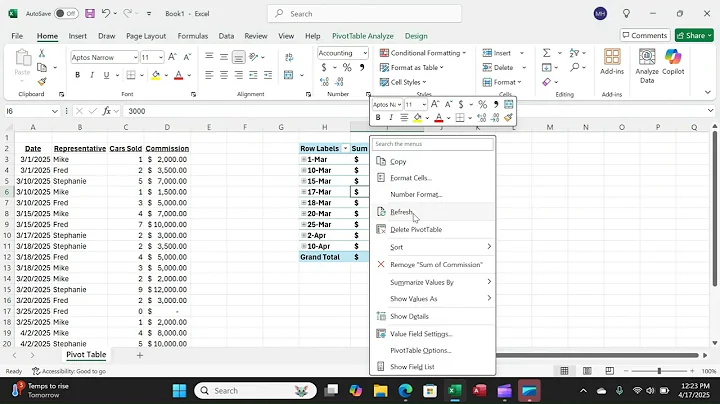Click the Percent Style icon in Number group
The height and width of the screenshot is (404, 720).
(x=347, y=67)
